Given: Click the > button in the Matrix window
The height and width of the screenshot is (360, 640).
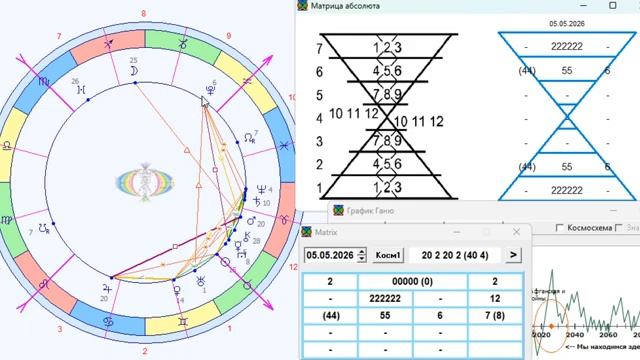Looking at the screenshot, I should [513, 255].
